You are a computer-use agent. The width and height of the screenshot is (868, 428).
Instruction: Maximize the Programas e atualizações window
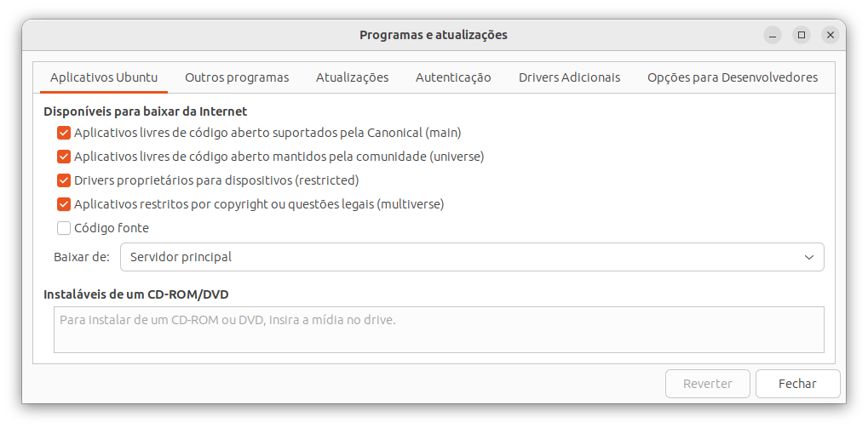(x=801, y=35)
